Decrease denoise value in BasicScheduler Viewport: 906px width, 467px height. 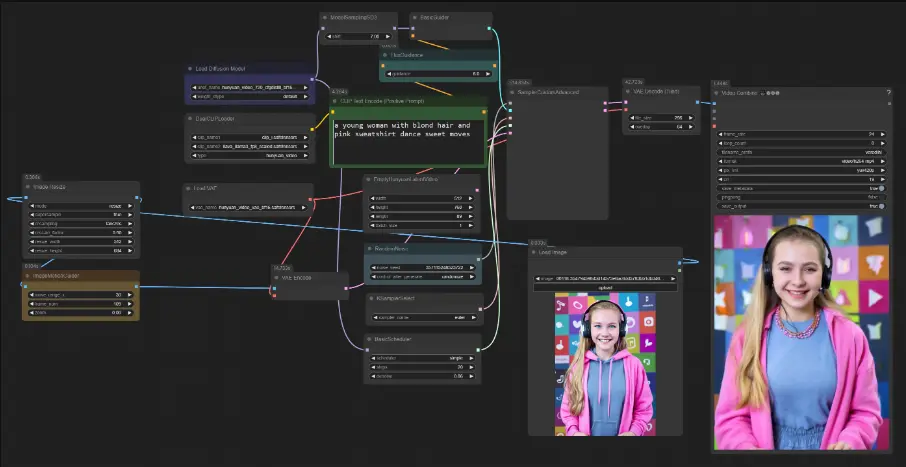(373, 376)
